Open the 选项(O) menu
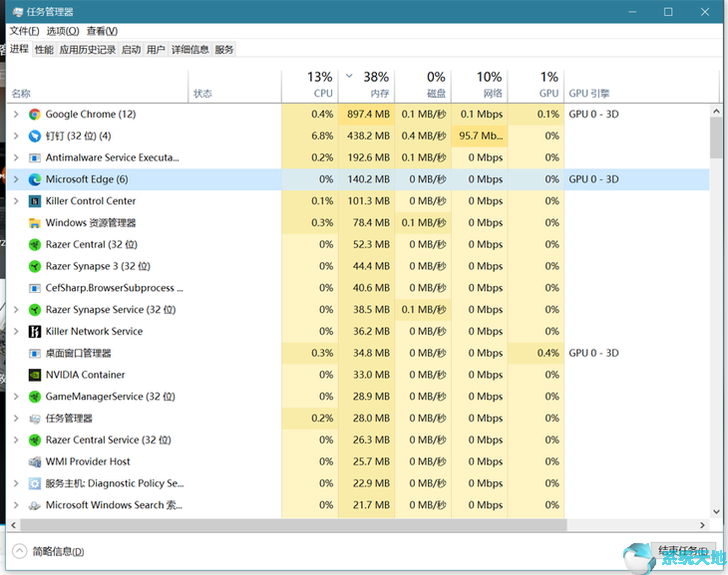The width and height of the screenshot is (728, 575). pyautogui.click(x=63, y=31)
